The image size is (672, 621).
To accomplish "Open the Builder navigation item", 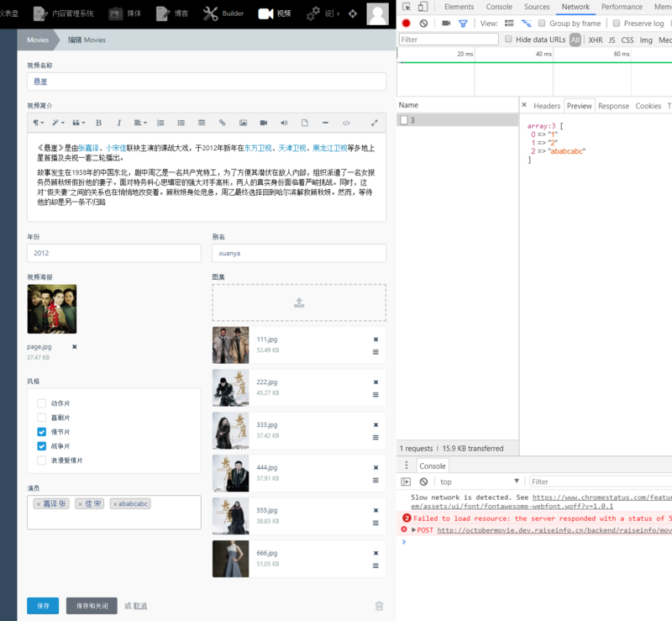I will (223, 13).
